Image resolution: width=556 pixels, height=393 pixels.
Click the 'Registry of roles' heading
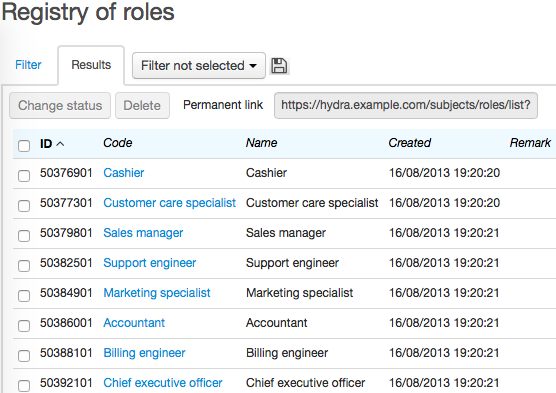point(88,12)
